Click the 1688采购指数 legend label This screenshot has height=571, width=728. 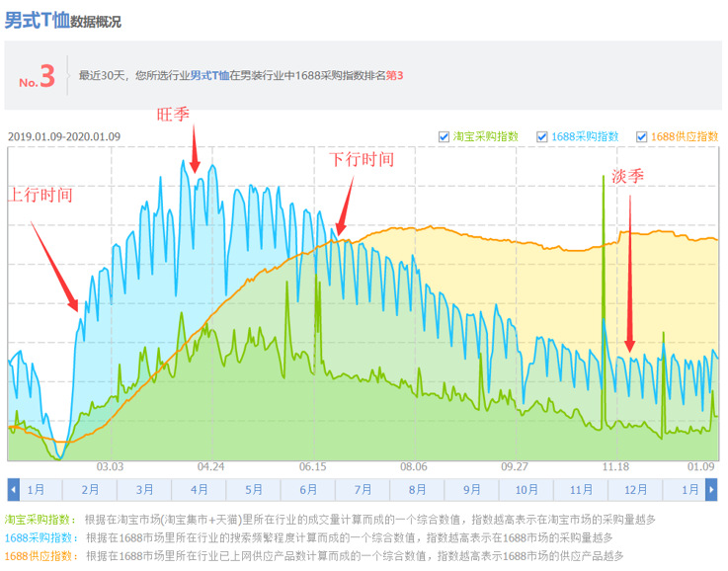point(585,136)
